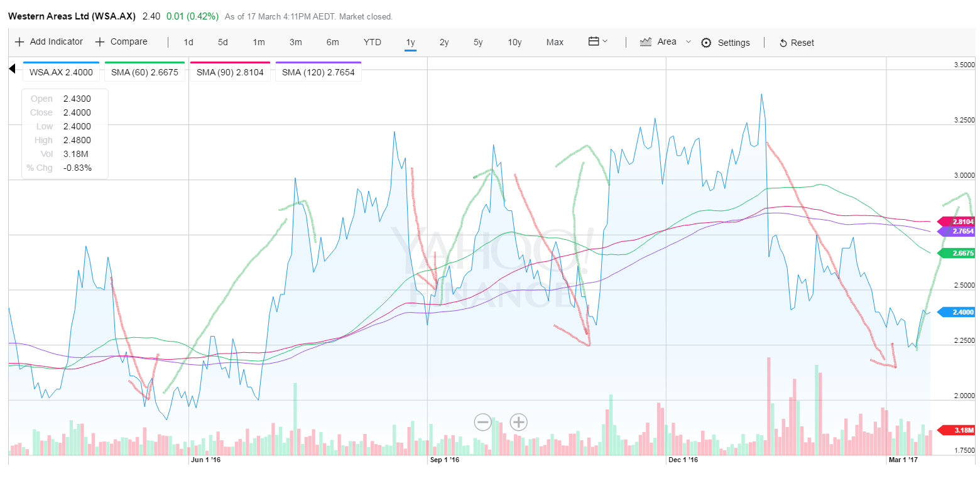Click the 0.01 (0.42%) price change text

(x=192, y=16)
